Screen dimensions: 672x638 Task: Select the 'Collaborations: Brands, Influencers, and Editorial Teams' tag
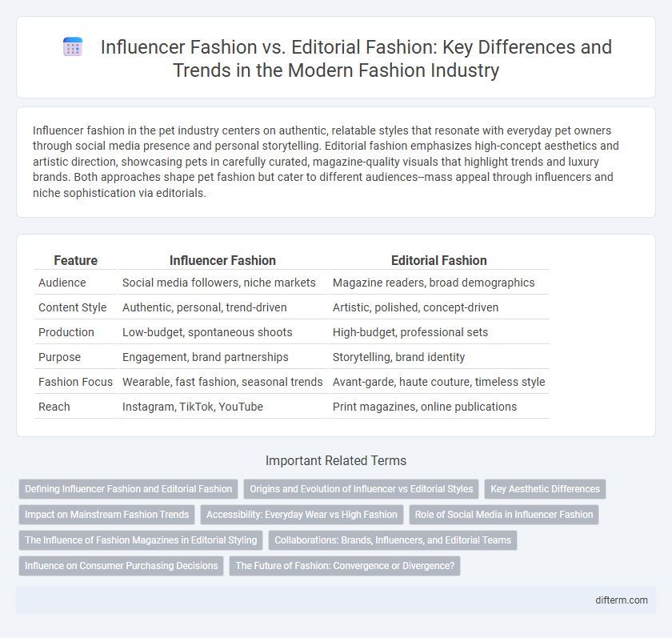(x=393, y=540)
